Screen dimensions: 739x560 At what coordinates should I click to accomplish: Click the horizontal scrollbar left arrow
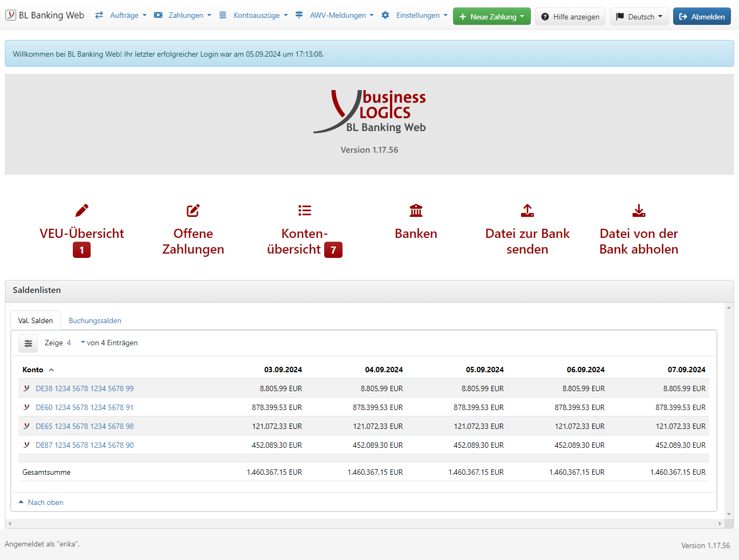(10, 523)
